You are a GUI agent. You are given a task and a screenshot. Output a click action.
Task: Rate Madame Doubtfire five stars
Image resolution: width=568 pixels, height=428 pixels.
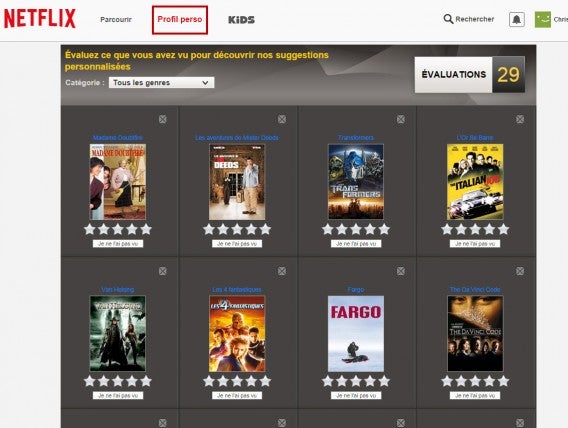tap(146, 229)
